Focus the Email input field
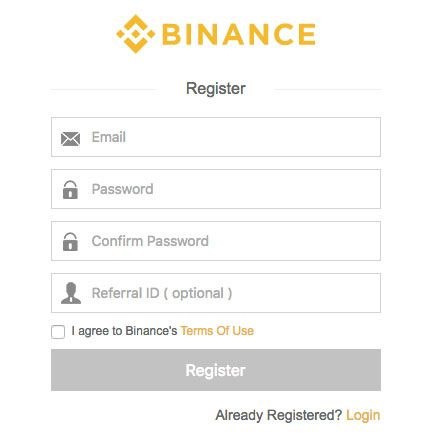434x443 pixels. tap(216, 137)
